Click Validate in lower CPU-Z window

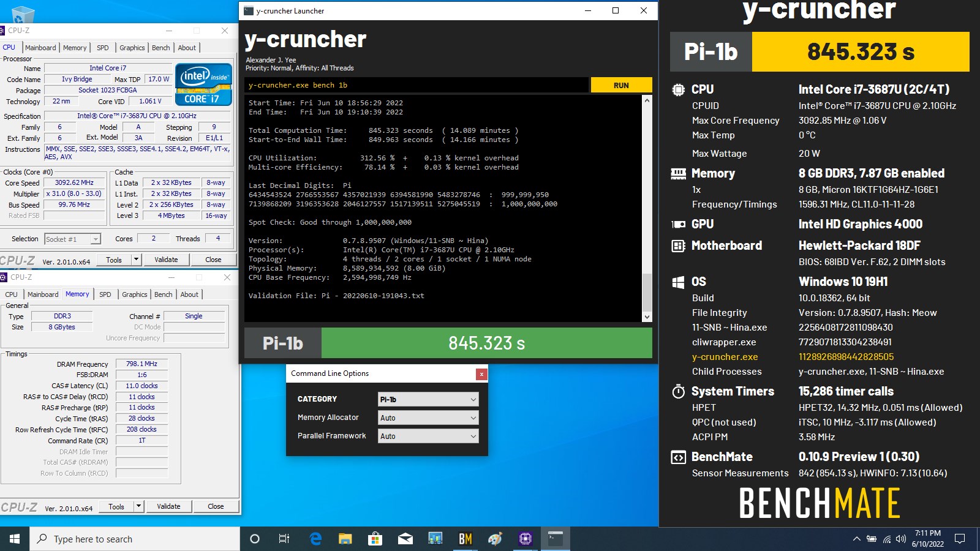click(168, 506)
